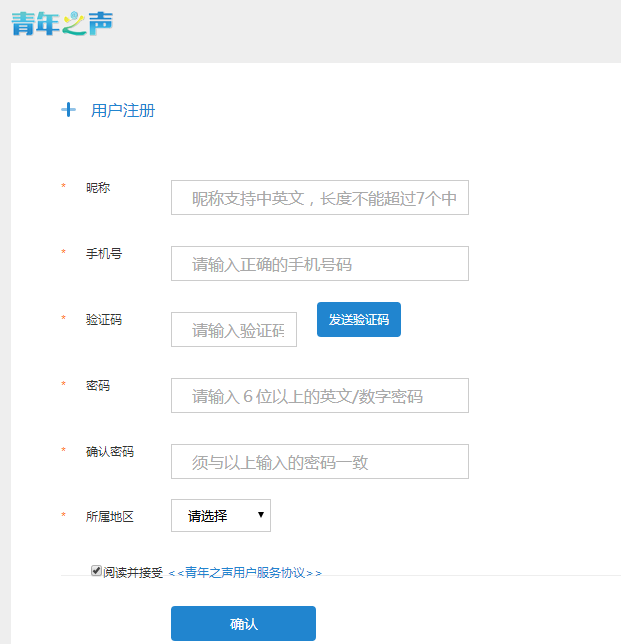Click the 阅读并接受 label text
This screenshot has width=621, height=644.
pyautogui.click(x=133, y=573)
